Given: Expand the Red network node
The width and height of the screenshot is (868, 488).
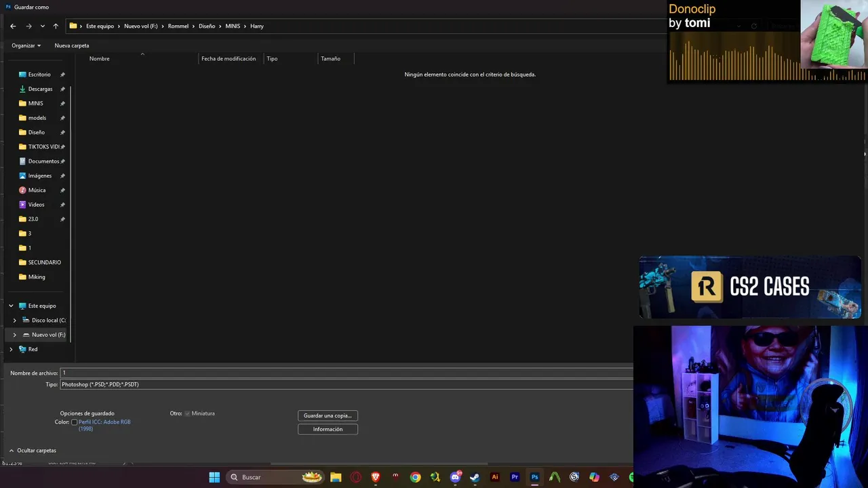Looking at the screenshot, I should click(11, 349).
